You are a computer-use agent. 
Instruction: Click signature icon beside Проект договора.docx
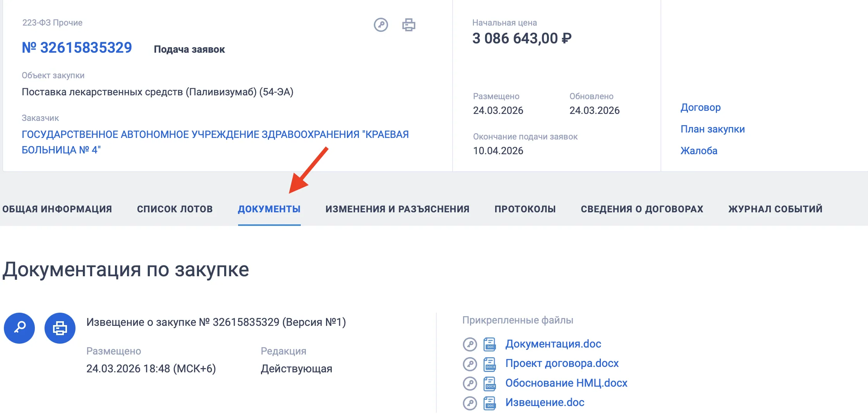[470, 363]
